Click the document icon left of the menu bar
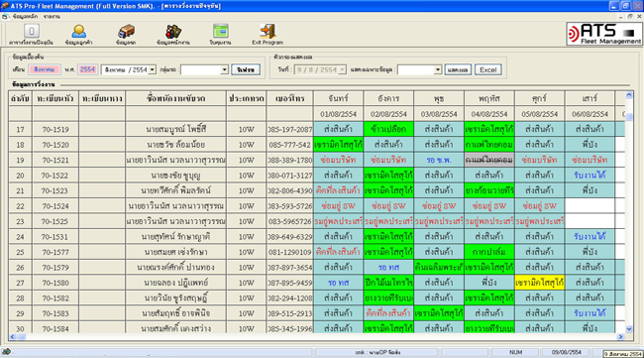This screenshot has width=644, height=358. (x=5, y=17)
